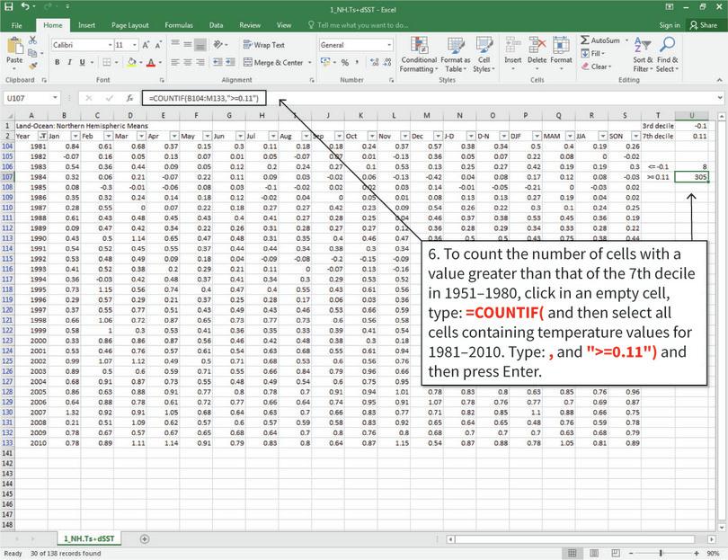
Task: Center align cell contents
Action: pos(186,63)
